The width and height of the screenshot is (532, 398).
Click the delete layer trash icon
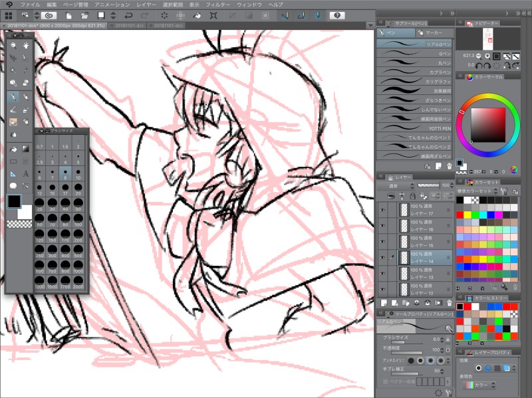tap(450, 303)
